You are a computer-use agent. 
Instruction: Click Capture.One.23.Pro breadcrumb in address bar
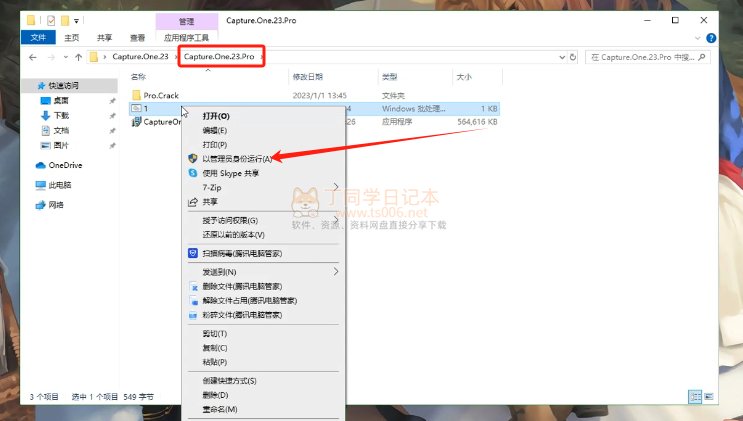click(x=219, y=56)
